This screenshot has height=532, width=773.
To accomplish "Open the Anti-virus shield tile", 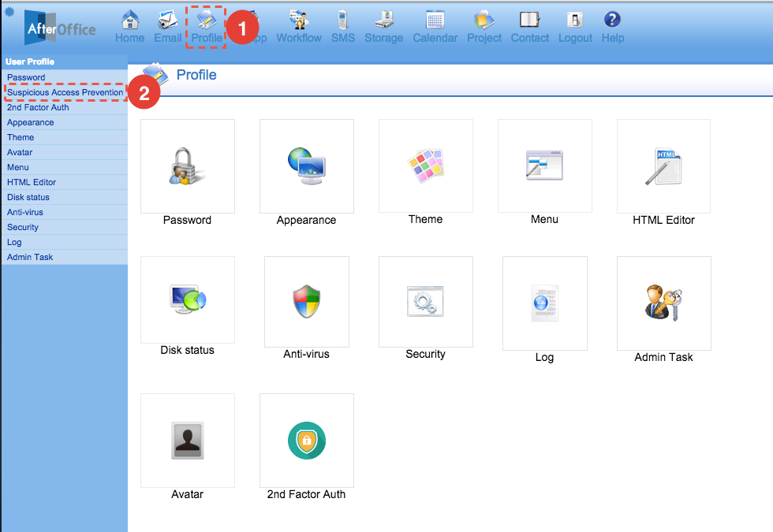I will coord(307,301).
